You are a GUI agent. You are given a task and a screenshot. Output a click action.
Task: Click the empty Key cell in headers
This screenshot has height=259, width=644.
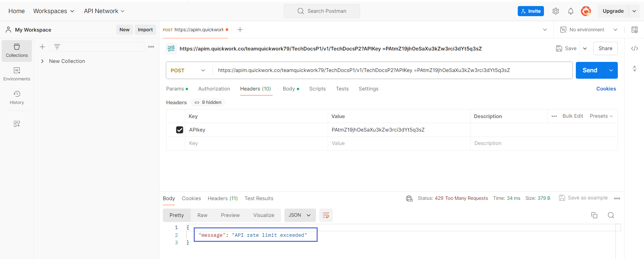click(257, 143)
